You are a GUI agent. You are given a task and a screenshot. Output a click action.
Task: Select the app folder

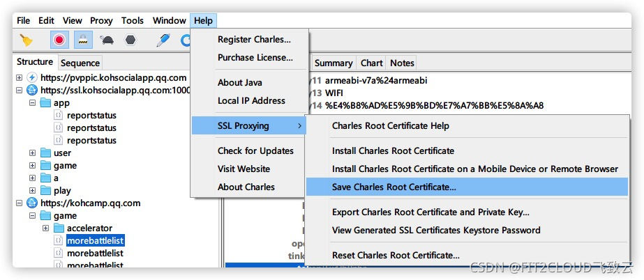coord(61,103)
